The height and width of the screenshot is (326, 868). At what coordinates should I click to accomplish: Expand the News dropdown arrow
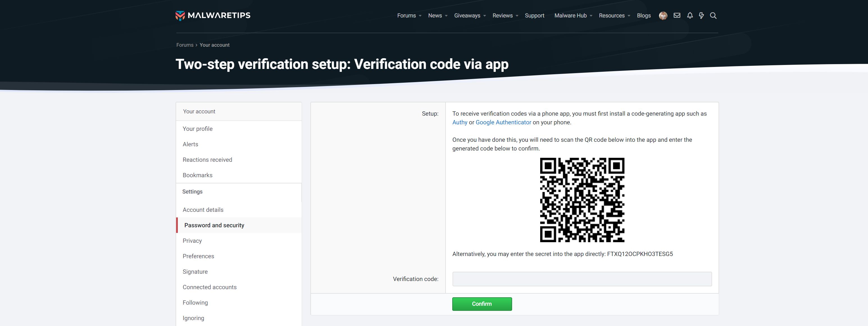pos(446,16)
